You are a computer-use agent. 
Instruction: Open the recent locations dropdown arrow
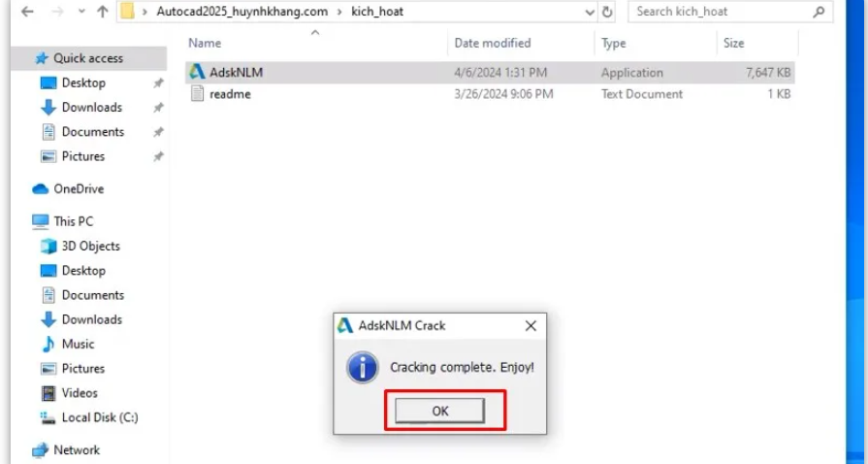pyautogui.click(x=81, y=13)
